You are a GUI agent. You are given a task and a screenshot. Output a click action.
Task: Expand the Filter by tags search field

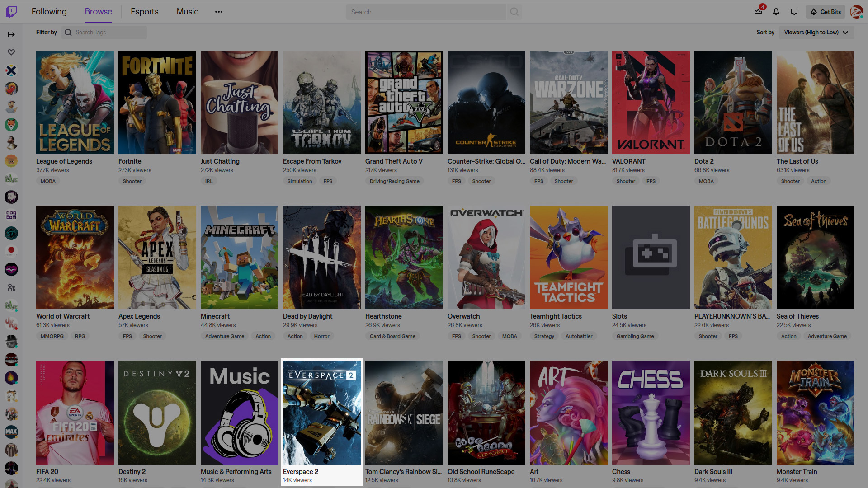(x=105, y=32)
